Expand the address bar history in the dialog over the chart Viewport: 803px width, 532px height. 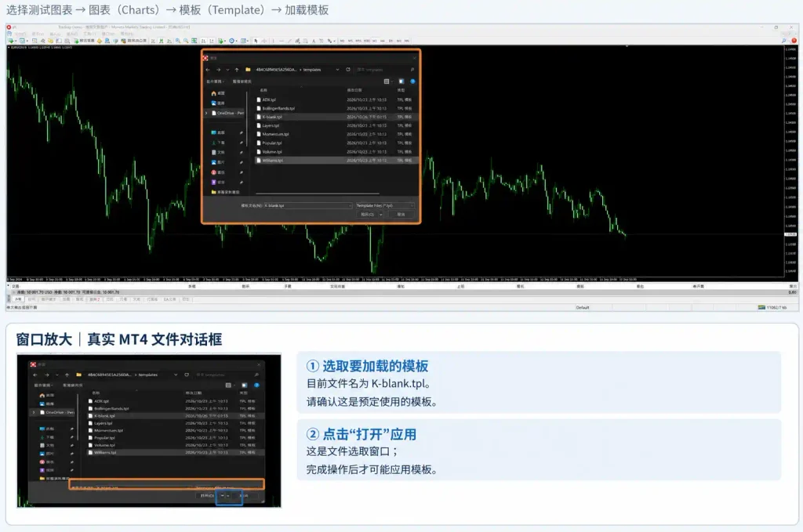(337, 70)
